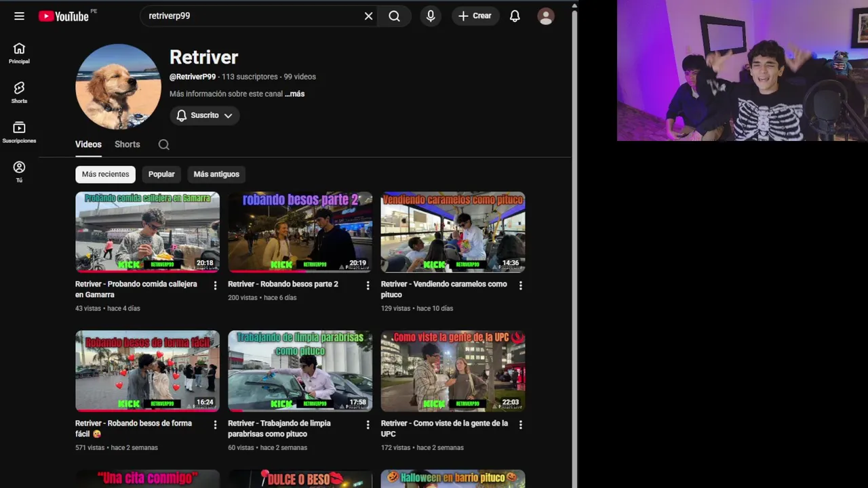Open Halloween en barrio pituco thumbnail
Screen dimensions: 868x488
tap(453, 479)
